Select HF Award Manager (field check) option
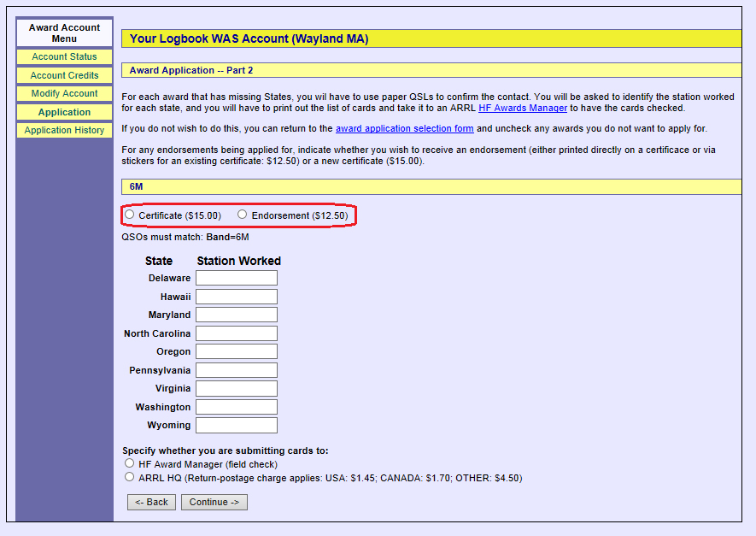Viewport: 756px width, 536px height. click(x=130, y=463)
